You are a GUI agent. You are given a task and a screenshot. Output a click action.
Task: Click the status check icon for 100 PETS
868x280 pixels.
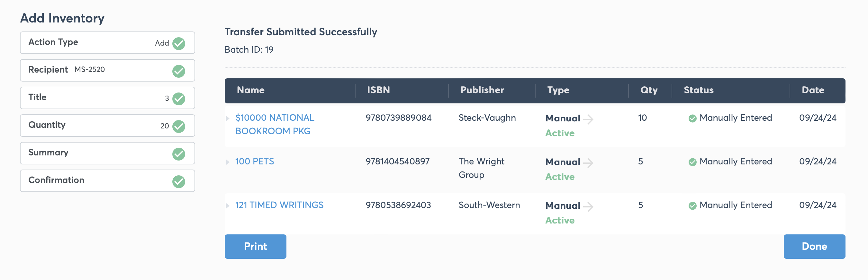(692, 162)
